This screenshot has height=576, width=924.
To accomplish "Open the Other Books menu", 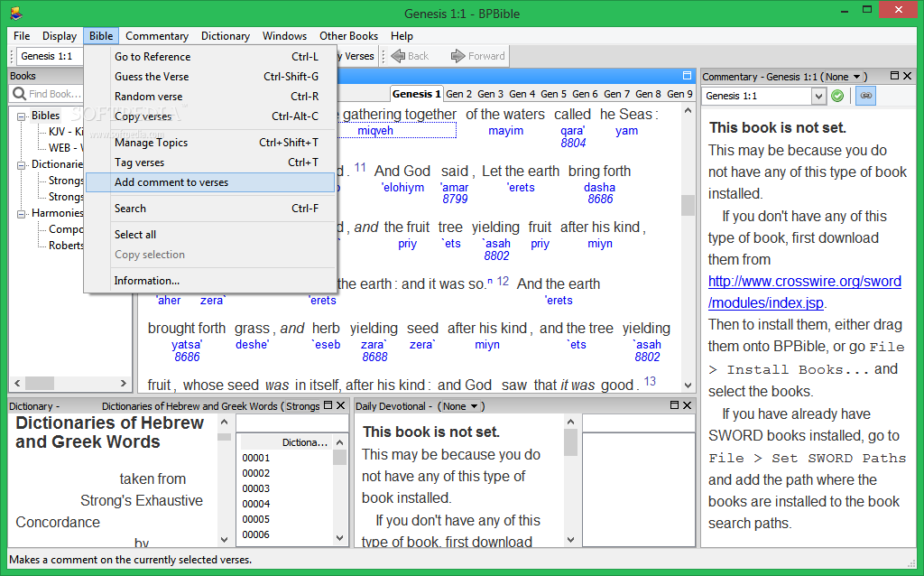I will [x=349, y=36].
